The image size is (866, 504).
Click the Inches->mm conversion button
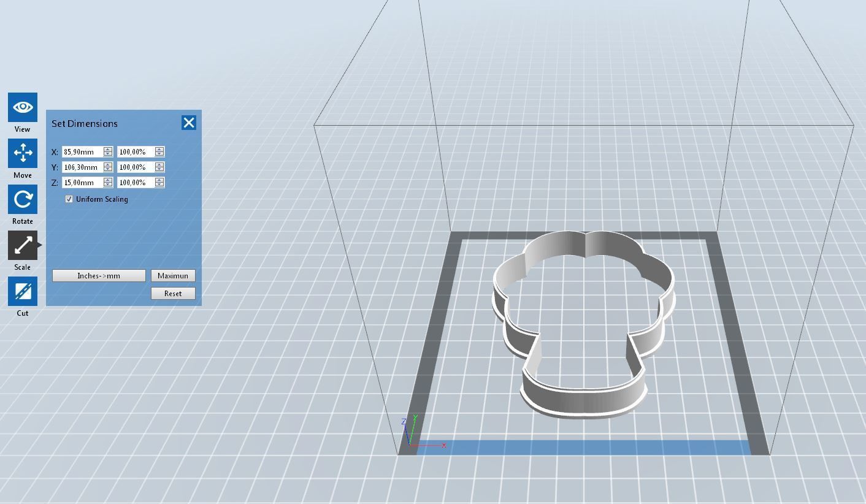99,276
